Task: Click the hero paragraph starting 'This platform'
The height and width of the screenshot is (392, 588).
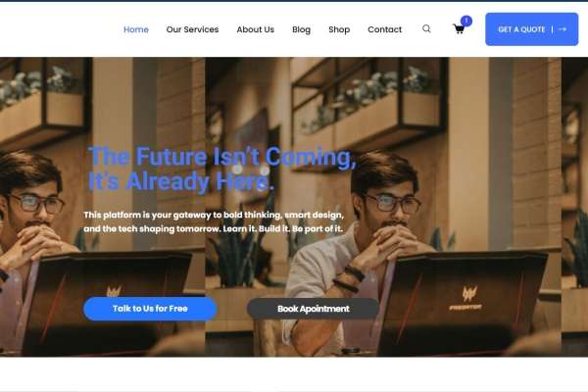Action: pos(214,221)
